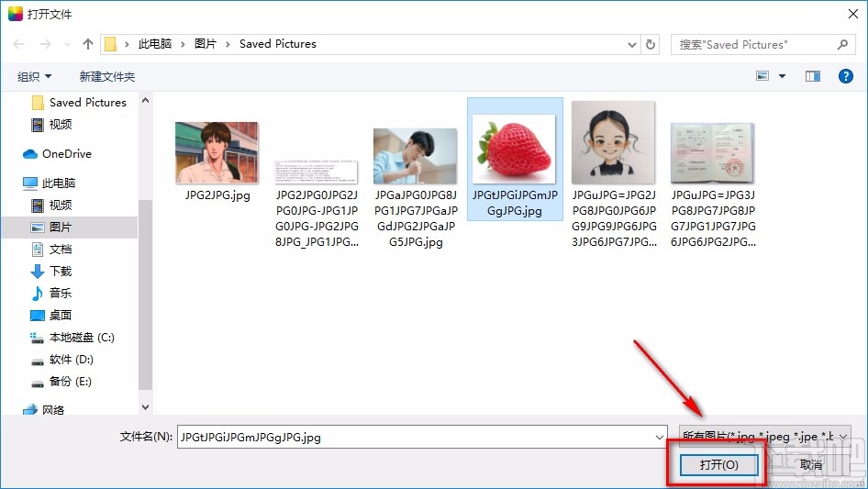Screen dimensions: 868x489
Task: Click the folder icon in address bar
Action: click(111, 44)
